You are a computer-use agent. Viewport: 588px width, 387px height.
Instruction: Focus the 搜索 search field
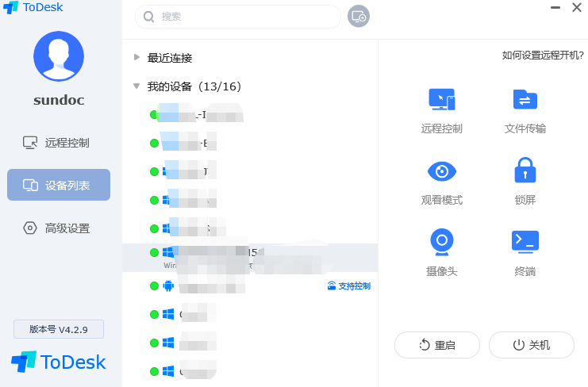(x=238, y=17)
